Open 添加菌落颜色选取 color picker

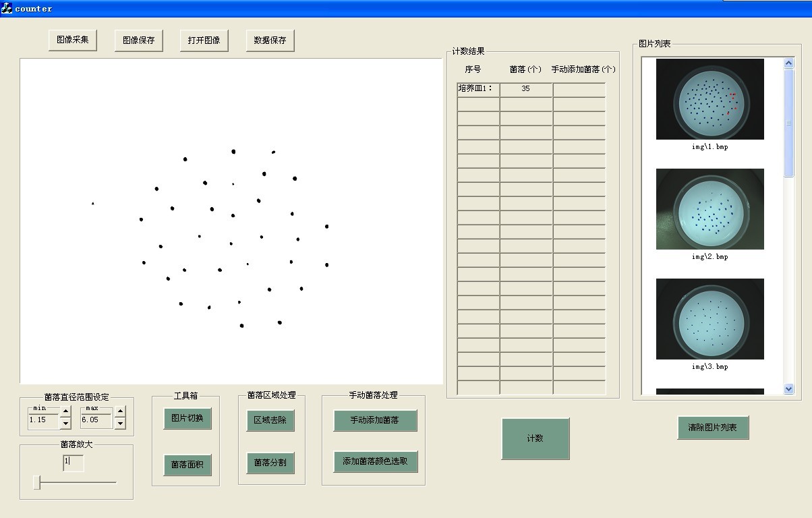375,461
